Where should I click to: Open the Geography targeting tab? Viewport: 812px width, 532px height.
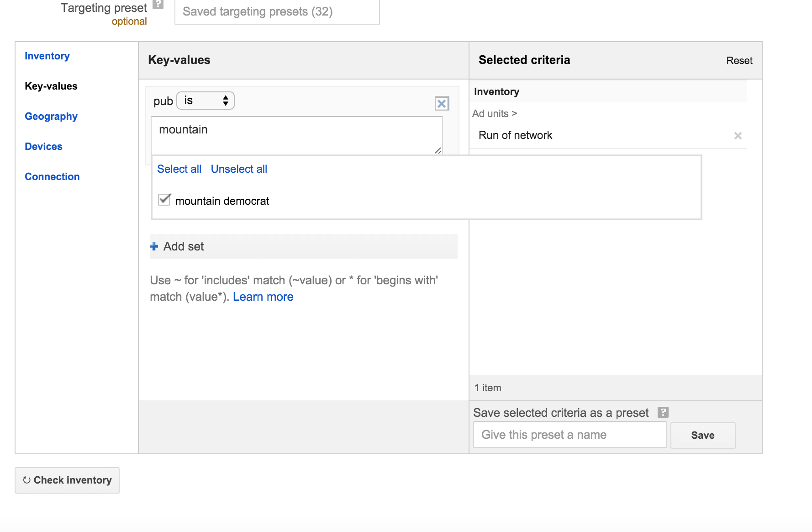(51, 117)
